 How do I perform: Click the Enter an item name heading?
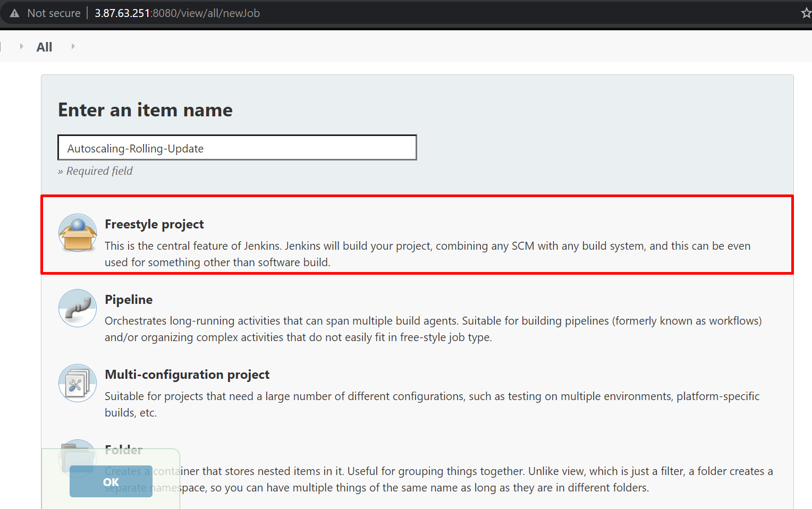pyautogui.click(x=145, y=110)
